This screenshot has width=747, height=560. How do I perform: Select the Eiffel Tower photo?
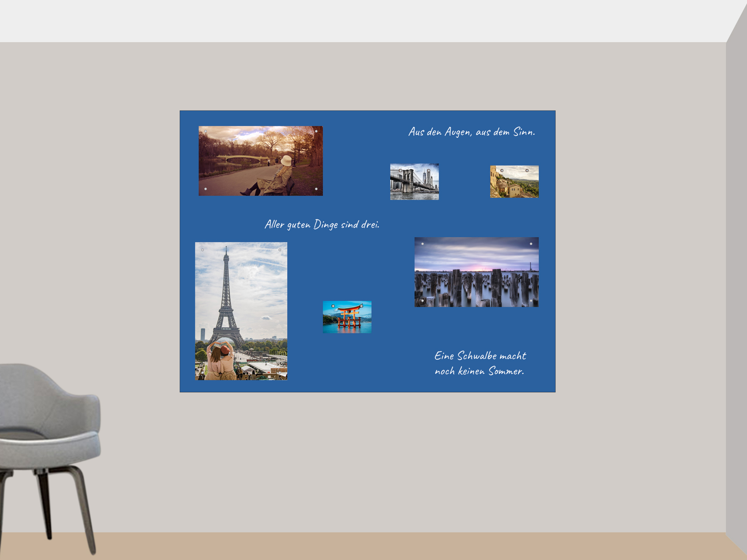coord(241,311)
